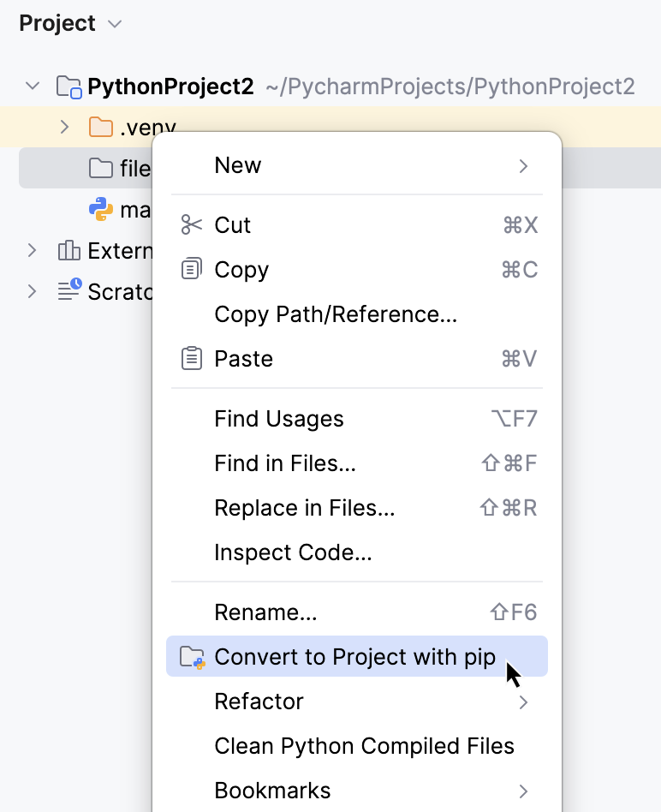The height and width of the screenshot is (812, 661).
Task: Open the Refactor submenu arrow
Action: [523, 702]
